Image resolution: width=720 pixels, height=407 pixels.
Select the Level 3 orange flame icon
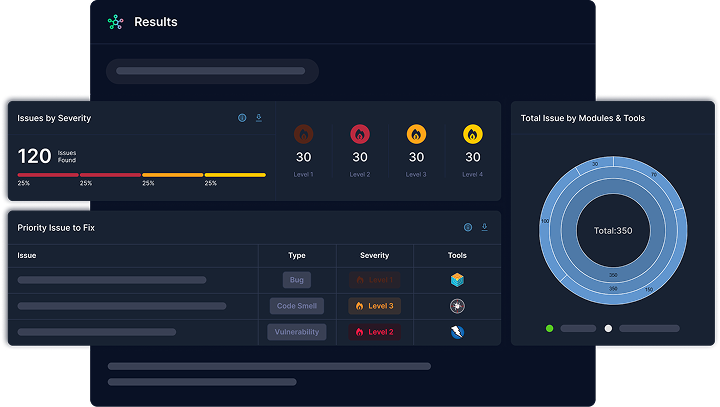point(416,135)
